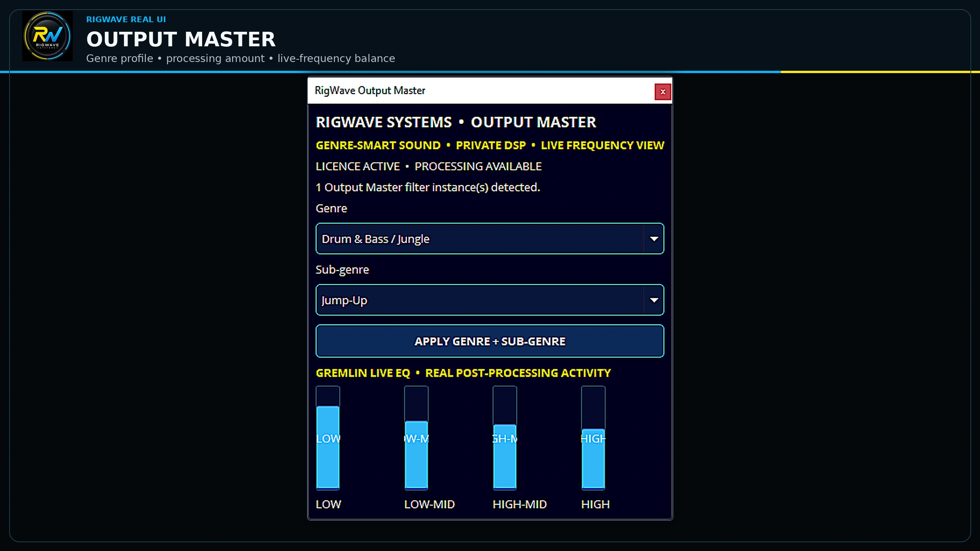Click the HIGH band level meter
This screenshot has width=980, height=551.
coord(593,438)
